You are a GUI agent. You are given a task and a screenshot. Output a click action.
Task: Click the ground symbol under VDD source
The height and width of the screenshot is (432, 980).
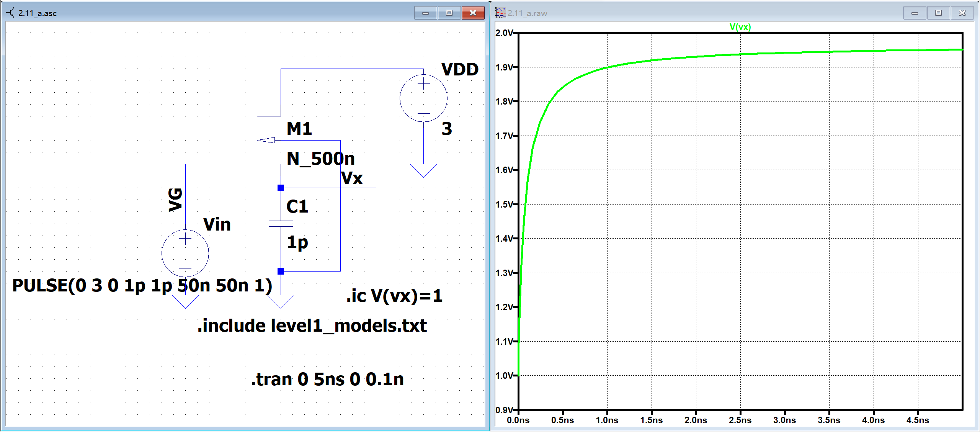(423, 170)
